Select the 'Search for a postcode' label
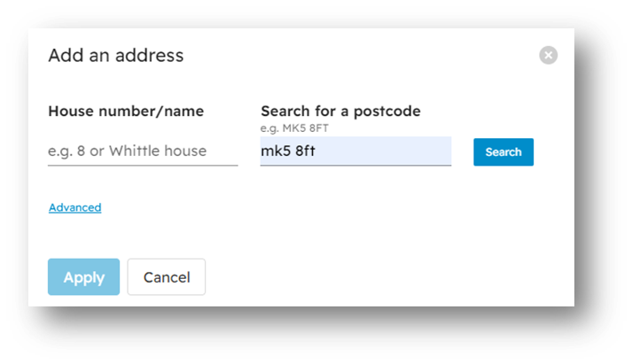Screen dimensions: 632x364 [x=340, y=111]
